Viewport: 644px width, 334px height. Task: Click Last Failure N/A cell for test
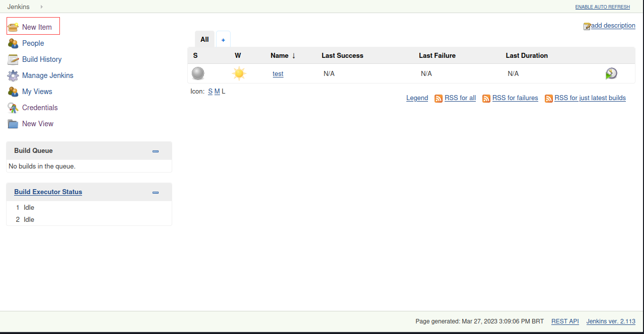(x=426, y=73)
